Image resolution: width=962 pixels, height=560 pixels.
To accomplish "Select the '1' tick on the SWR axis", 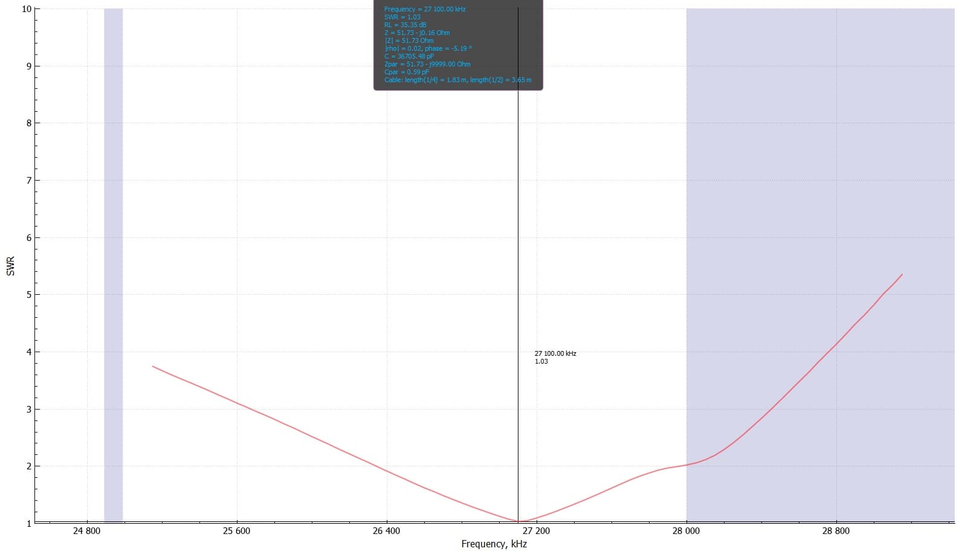I will [29, 524].
